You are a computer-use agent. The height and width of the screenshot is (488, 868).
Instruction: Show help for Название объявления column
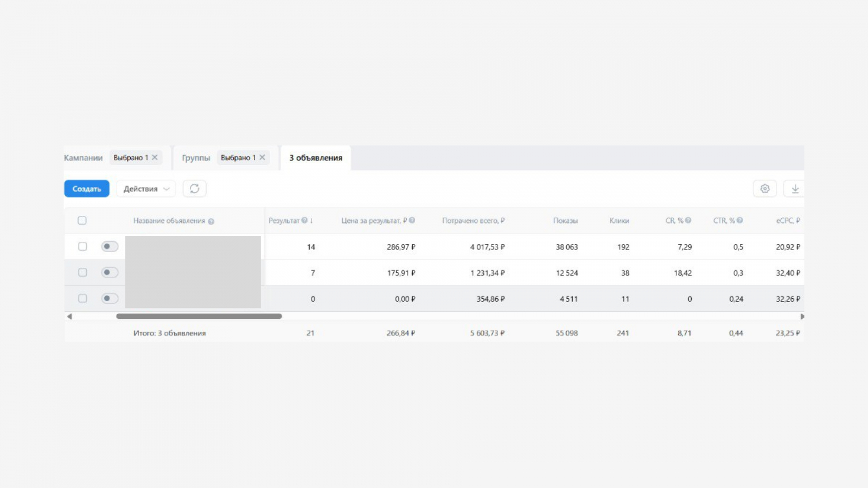211,221
